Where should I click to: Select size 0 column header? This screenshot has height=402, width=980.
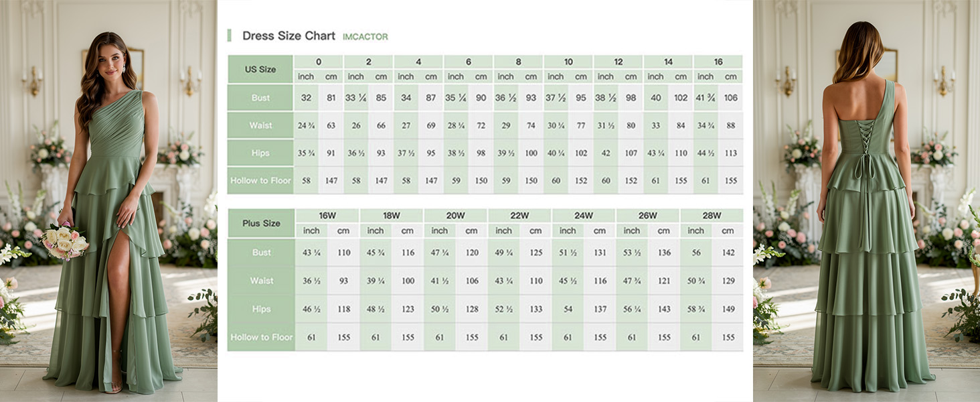pos(319,62)
